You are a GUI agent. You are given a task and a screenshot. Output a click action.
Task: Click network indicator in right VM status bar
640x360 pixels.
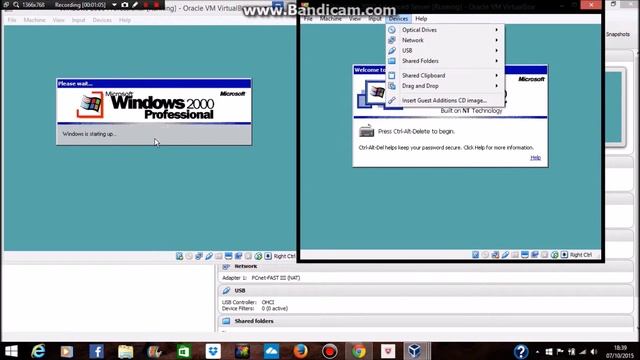click(x=495, y=255)
